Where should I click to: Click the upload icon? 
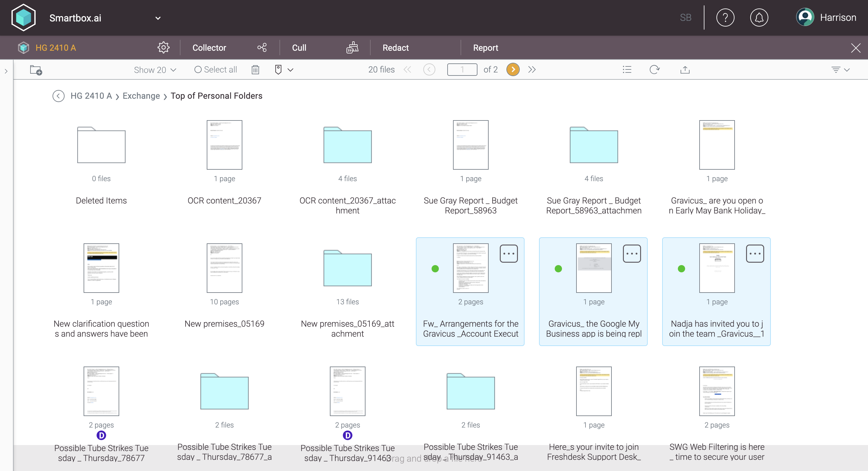[x=685, y=70]
